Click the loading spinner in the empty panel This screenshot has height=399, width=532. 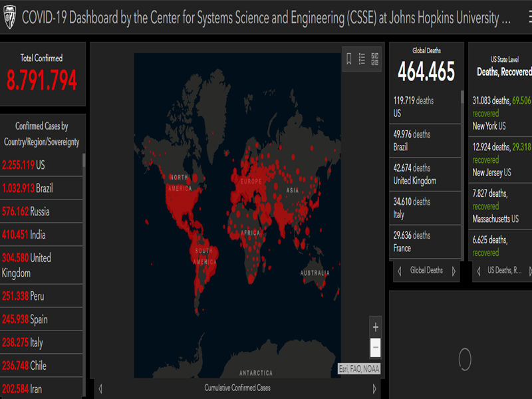click(x=465, y=359)
